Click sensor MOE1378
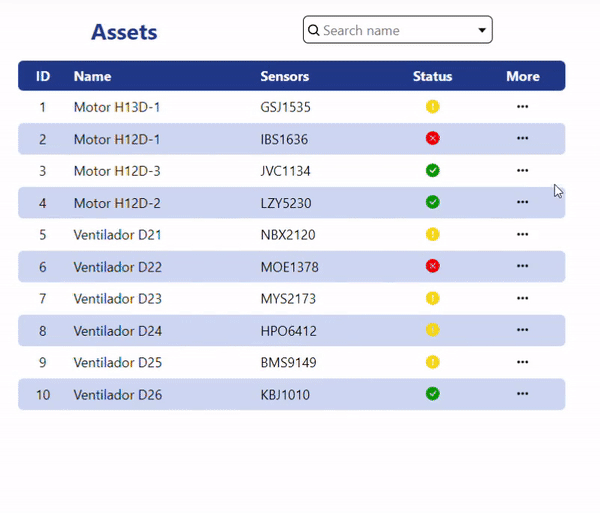This screenshot has height=513, width=600. tap(289, 267)
